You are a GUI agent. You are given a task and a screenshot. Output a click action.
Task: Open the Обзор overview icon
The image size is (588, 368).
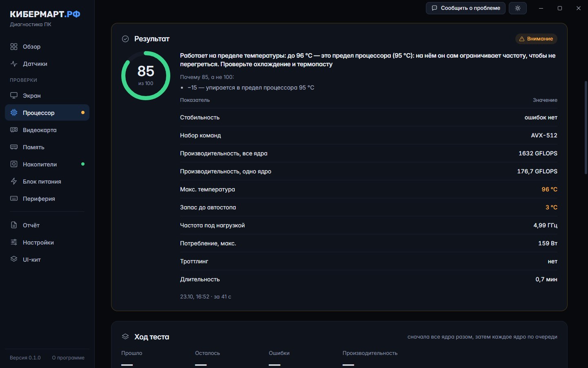(x=14, y=47)
